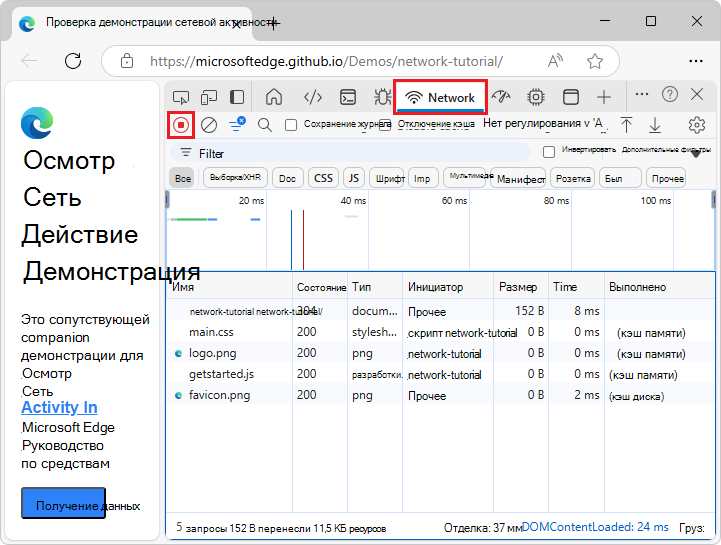Add more tools with plus icon
This screenshot has height=545, width=721.
coord(604,97)
